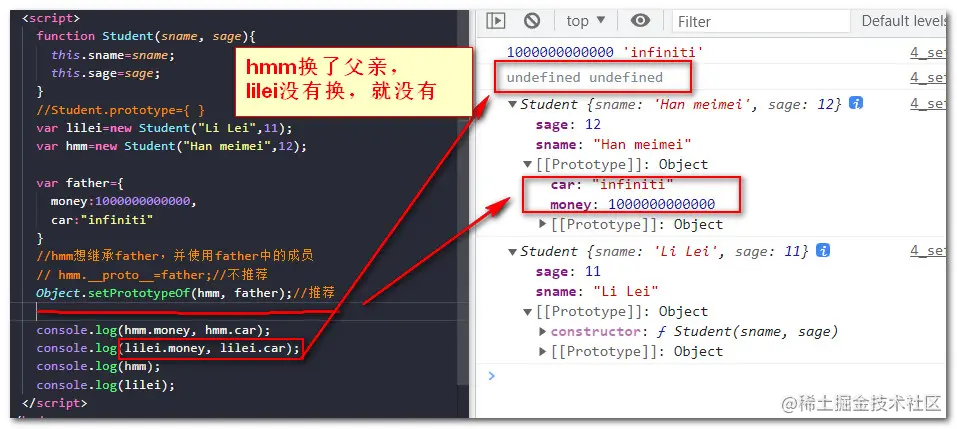
Task: Click the function Student(sname, sage) line
Action: pyautogui.click(x=145, y=36)
